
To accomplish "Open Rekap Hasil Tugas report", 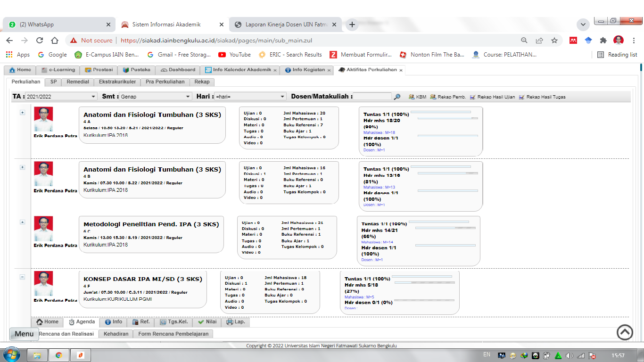I will 521,97.
